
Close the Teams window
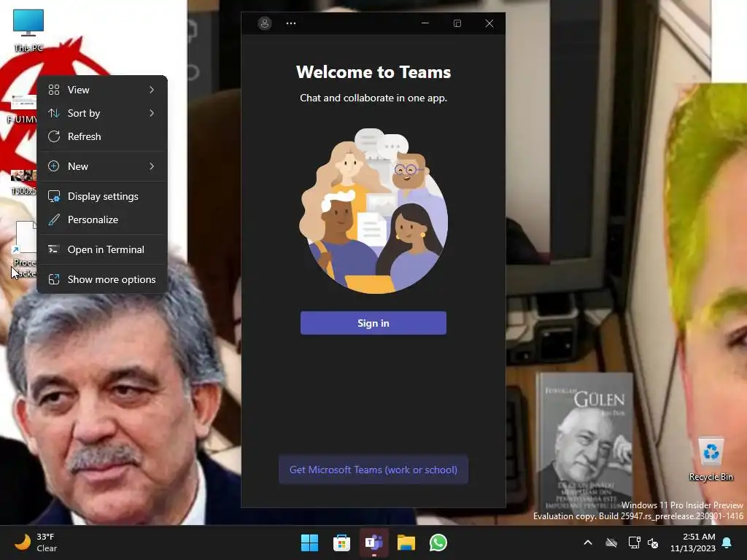coord(489,23)
